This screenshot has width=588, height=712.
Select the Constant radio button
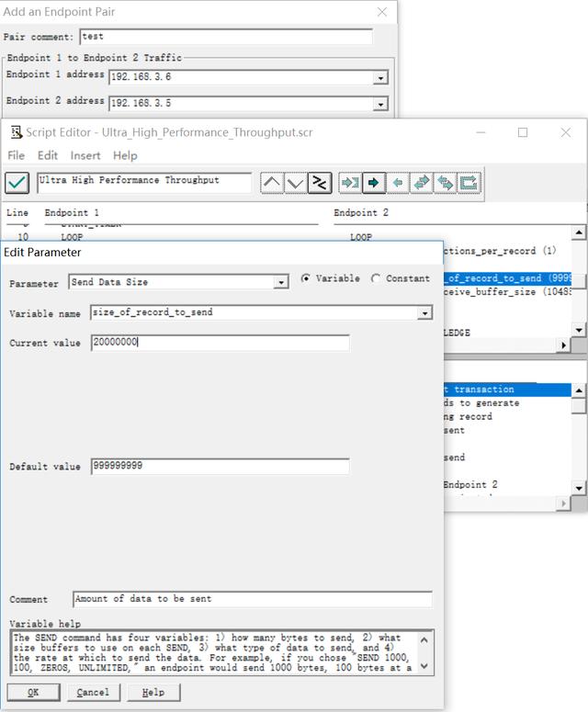point(377,278)
